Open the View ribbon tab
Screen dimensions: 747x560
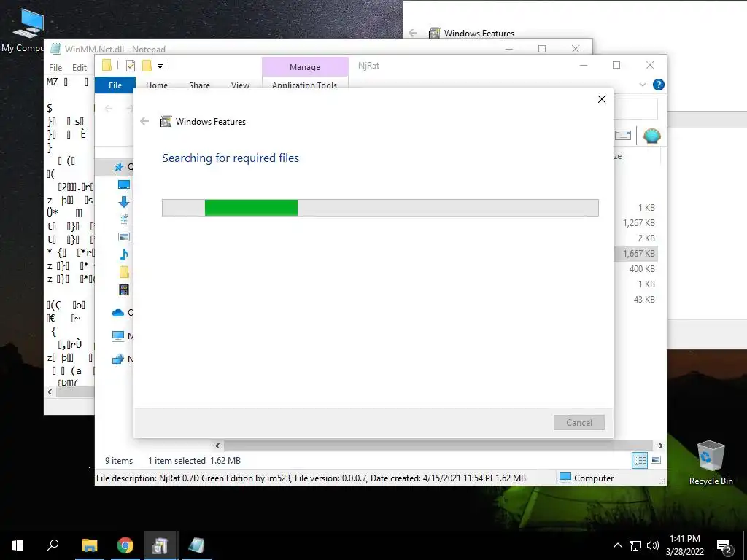pos(240,85)
